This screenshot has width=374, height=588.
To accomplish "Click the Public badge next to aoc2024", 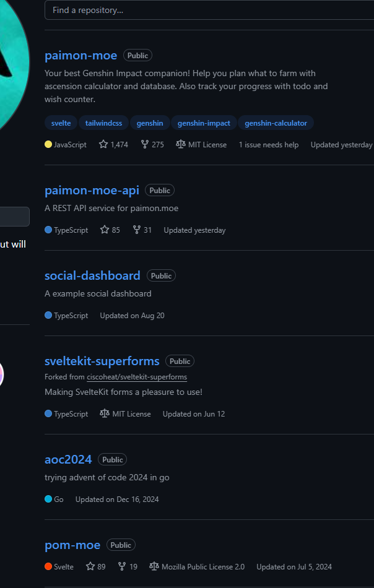I will (113, 459).
